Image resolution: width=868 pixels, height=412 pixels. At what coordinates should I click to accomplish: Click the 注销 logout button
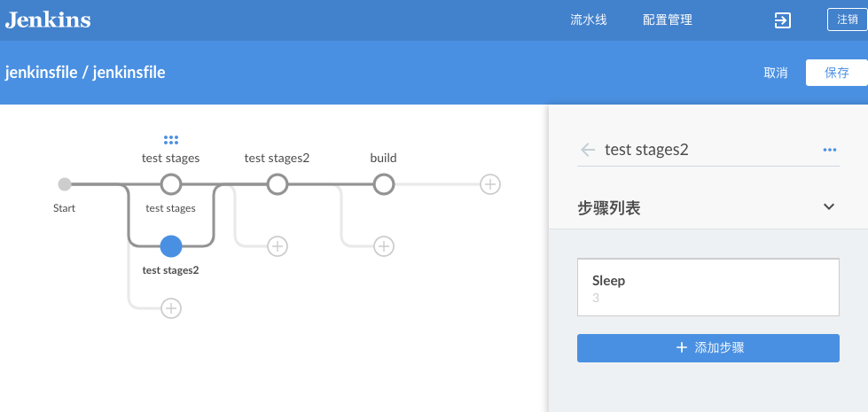[847, 19]
